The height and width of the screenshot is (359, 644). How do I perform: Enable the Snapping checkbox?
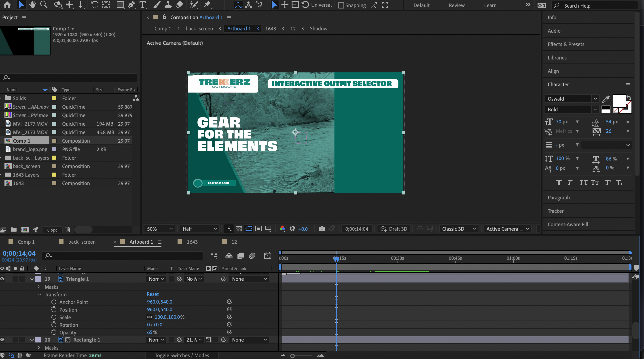pyautogui.click(x=341, y=5)
